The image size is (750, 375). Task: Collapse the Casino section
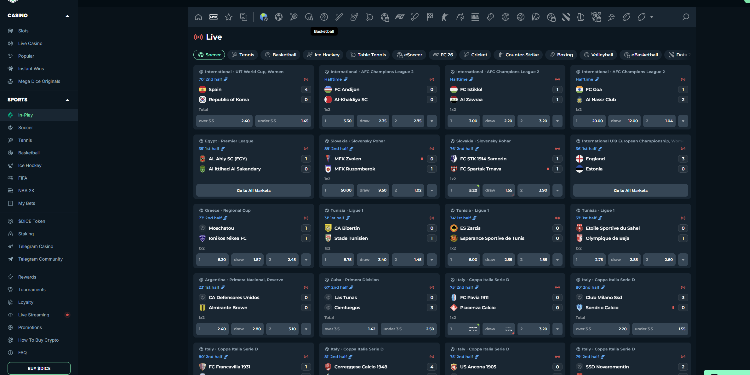tap(67, 16)
